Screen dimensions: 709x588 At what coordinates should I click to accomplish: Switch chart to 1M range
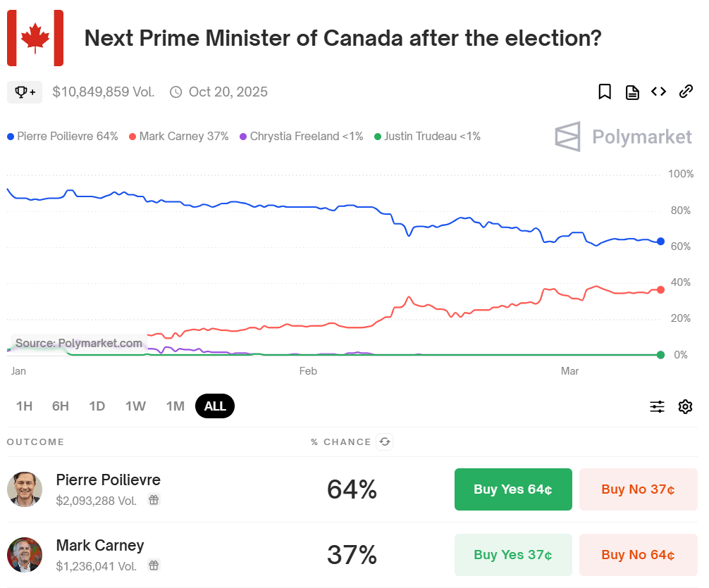175,406
